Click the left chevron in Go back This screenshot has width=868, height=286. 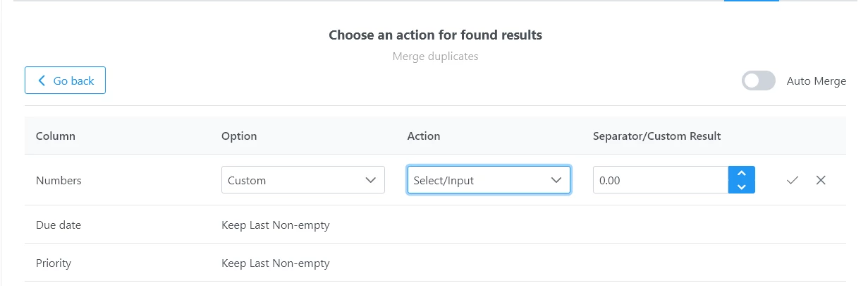point(42,81)
